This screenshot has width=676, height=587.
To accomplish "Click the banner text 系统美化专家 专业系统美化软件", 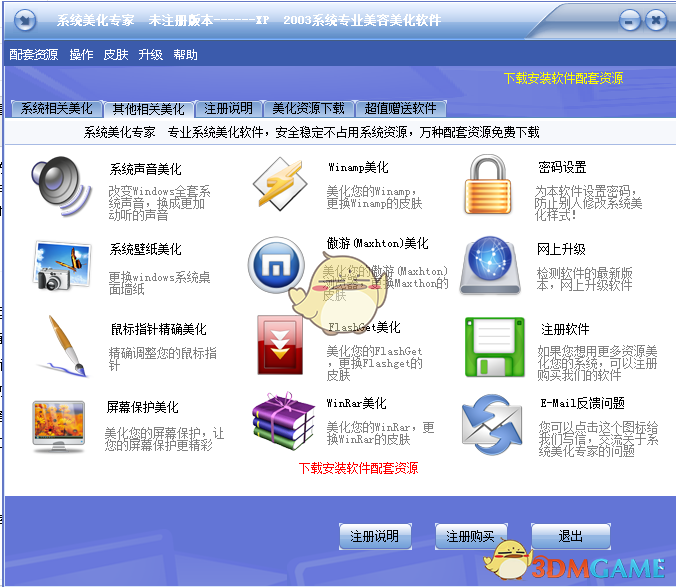I will click(311, 132).
